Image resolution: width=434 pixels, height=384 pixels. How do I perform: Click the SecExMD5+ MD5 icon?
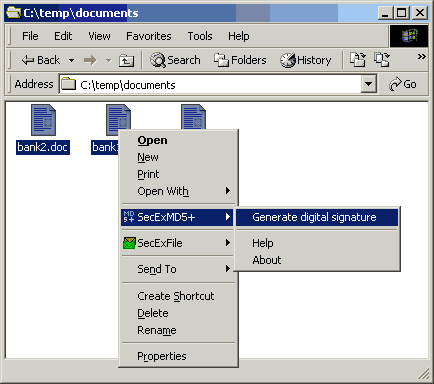coord(129,217)
